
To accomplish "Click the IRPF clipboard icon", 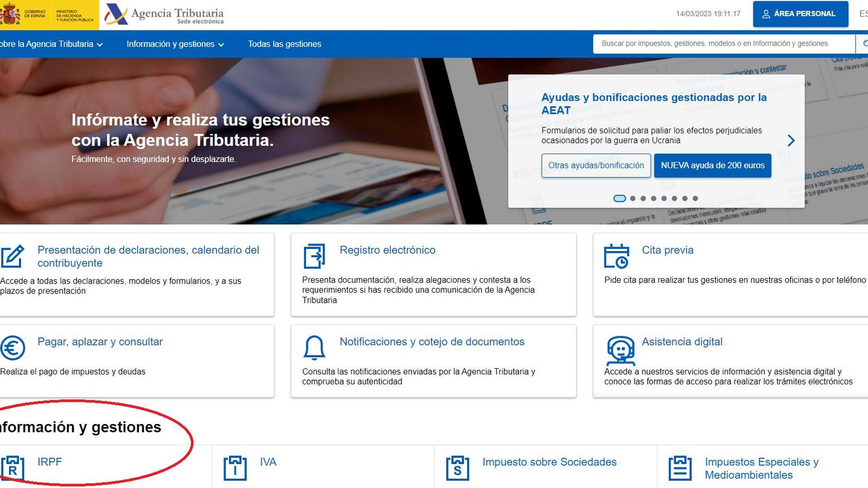I will [x=12, y=468].
